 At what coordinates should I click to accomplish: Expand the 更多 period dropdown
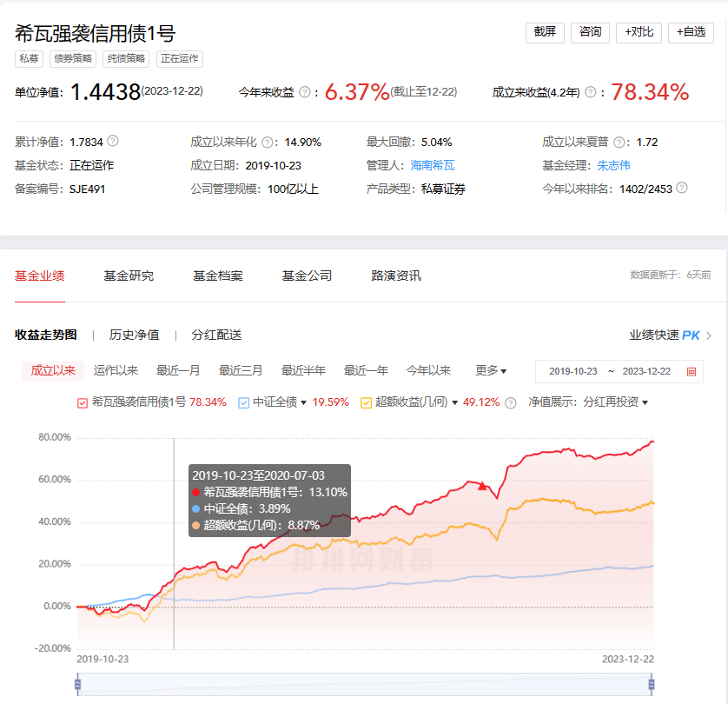(x=490, y=370)
